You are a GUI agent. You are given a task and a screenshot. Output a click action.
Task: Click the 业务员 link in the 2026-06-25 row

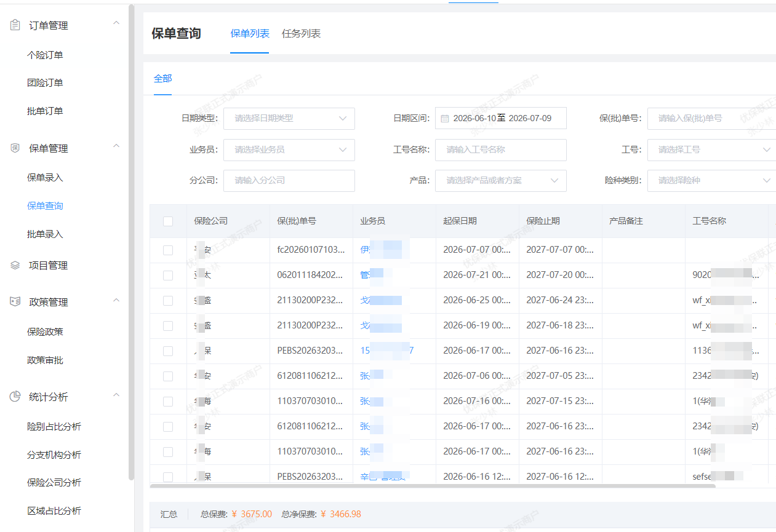tap(381, 301)
